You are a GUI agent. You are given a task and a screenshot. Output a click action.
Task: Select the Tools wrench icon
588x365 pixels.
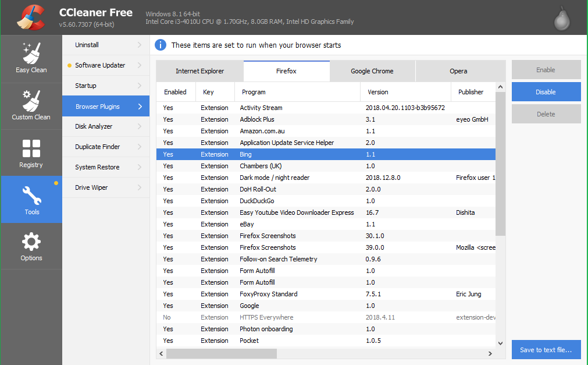tap(32, 196)
